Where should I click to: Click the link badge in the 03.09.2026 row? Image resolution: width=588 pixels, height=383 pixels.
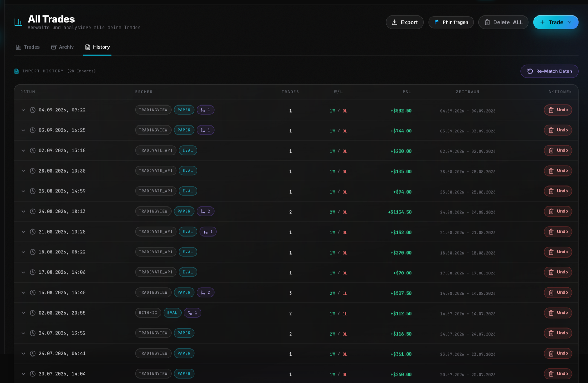coord(205,130)
